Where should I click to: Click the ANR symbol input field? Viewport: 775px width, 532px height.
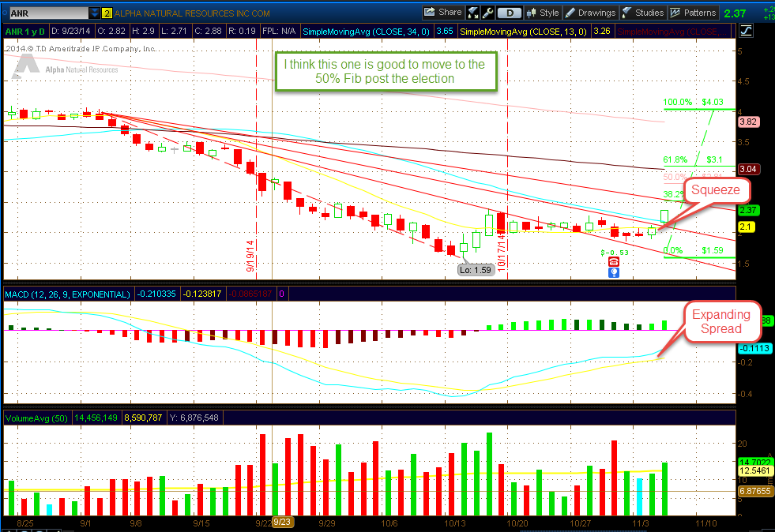50,13
